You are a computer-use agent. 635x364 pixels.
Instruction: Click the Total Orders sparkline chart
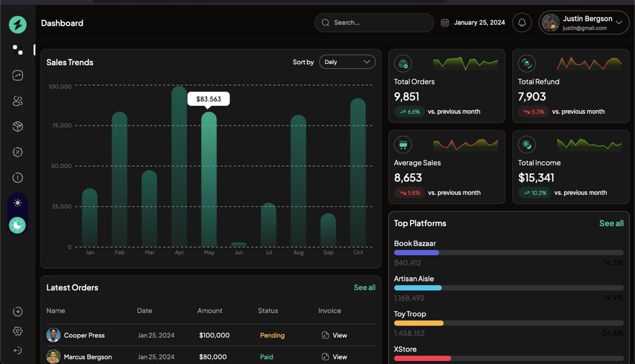(465, 64)
